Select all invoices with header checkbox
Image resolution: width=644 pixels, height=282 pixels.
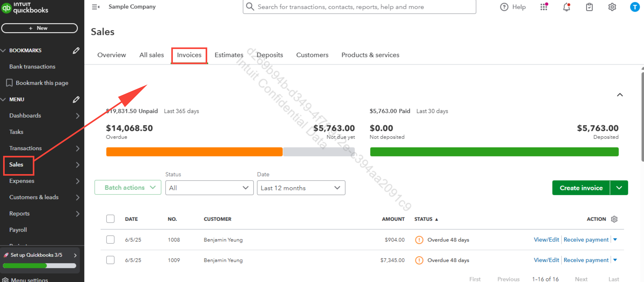click(x=110, y=219)
